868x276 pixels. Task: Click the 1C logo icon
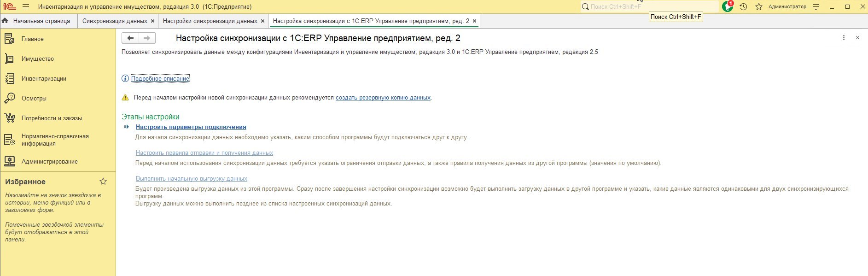(x=9, y=7)
